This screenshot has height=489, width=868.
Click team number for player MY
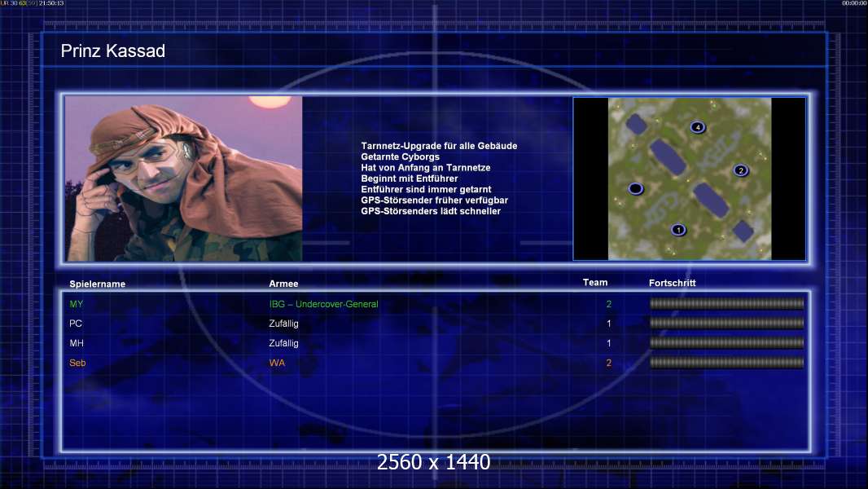click(609, 304)
